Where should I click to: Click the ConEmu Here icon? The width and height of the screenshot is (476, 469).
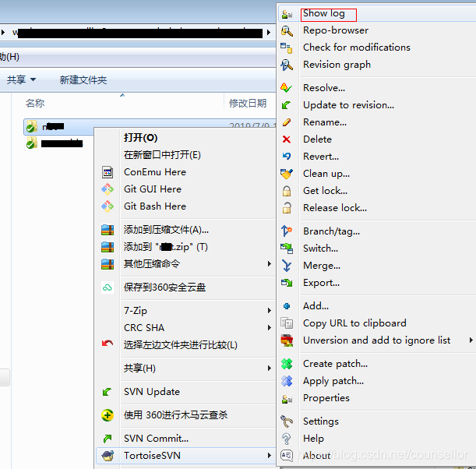click(108, 172)
